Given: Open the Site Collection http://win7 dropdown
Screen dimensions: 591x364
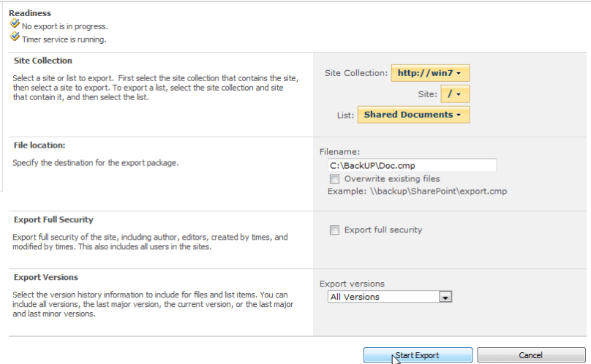Looking at the screenshot, I should pyautogui.click(x=430, y=73).
